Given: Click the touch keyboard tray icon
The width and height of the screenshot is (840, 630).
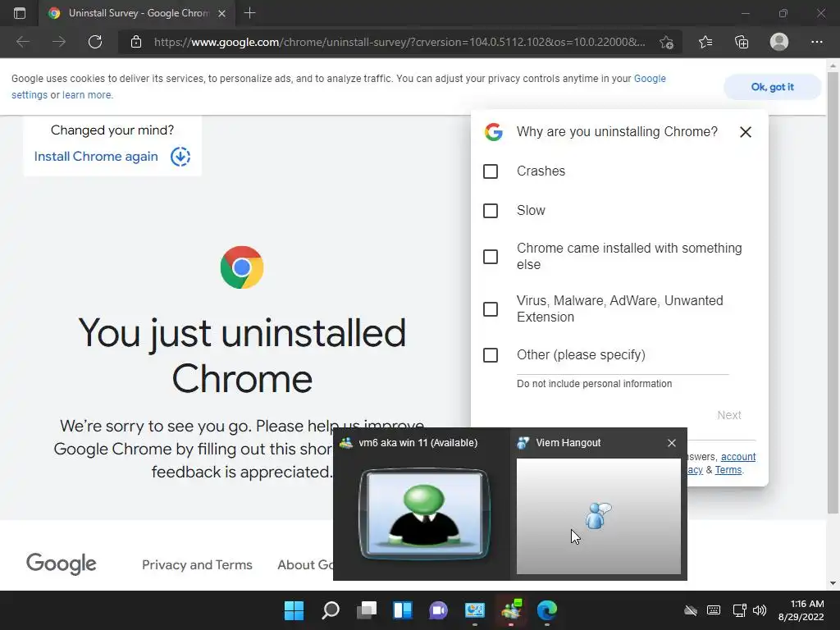Looking at the screenshot, I should coord(714,610).
